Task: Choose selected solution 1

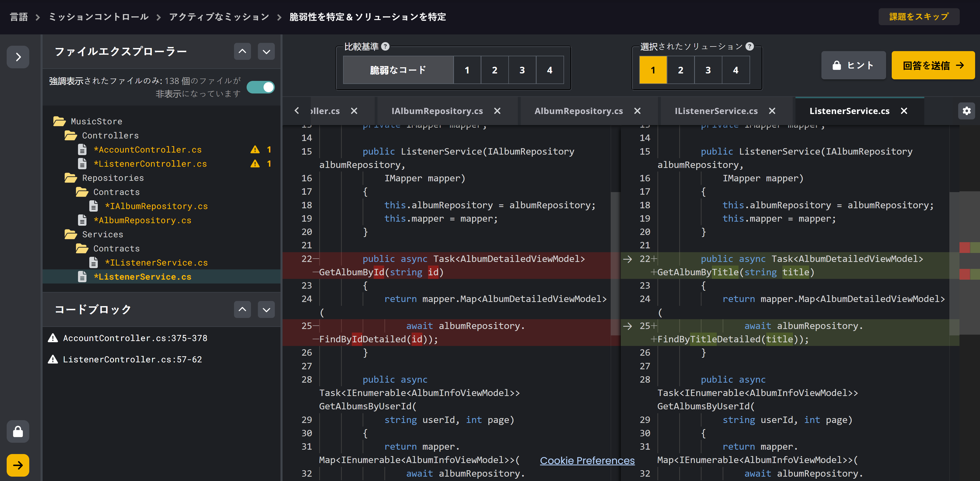Action: 653,70
